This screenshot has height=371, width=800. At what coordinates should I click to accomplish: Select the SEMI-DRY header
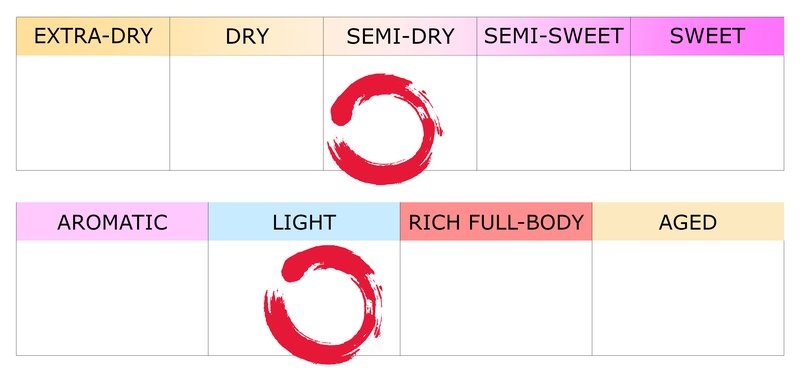click(400, 36)
